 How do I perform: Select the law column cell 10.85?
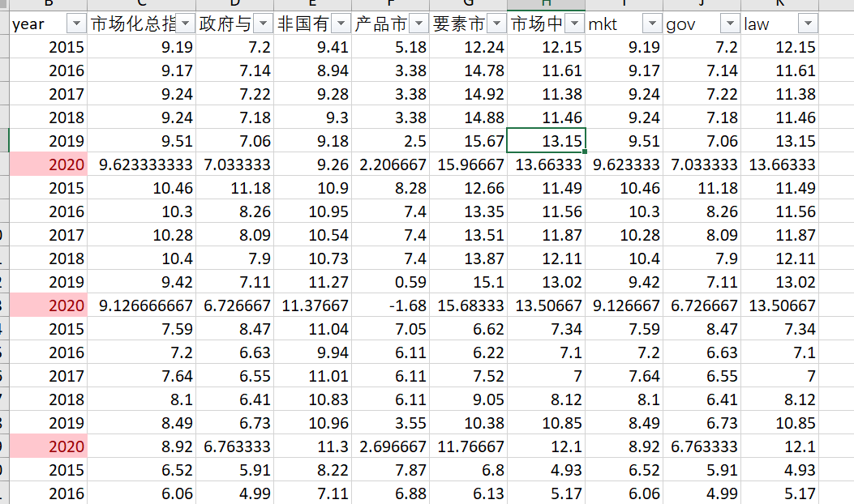tap(780, 422)
